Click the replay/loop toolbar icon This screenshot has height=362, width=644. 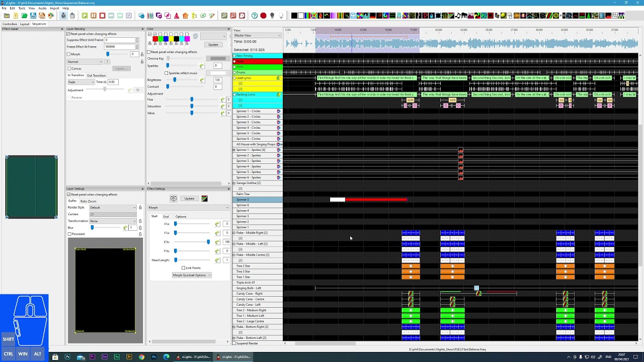tap(128, 16)
